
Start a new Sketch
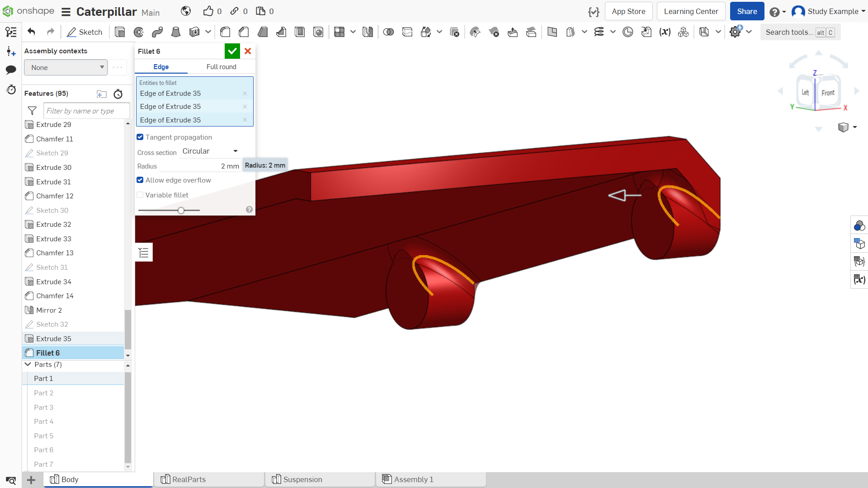85,32
